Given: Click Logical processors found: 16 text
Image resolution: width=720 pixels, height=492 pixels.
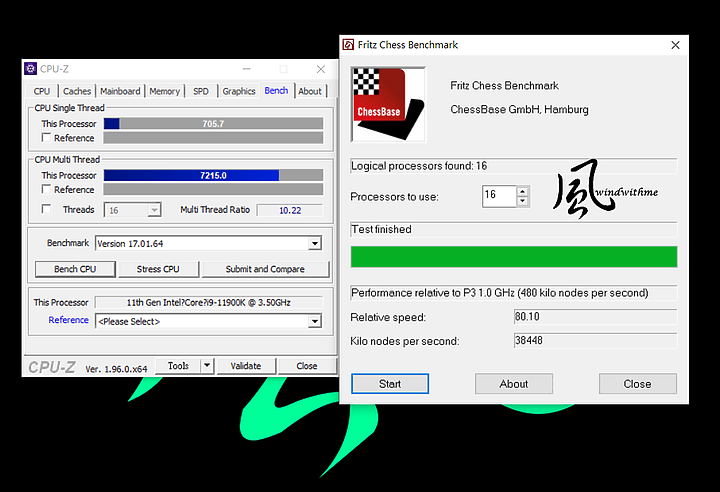Looking at the screenshot, I should (x=419, y=166).
